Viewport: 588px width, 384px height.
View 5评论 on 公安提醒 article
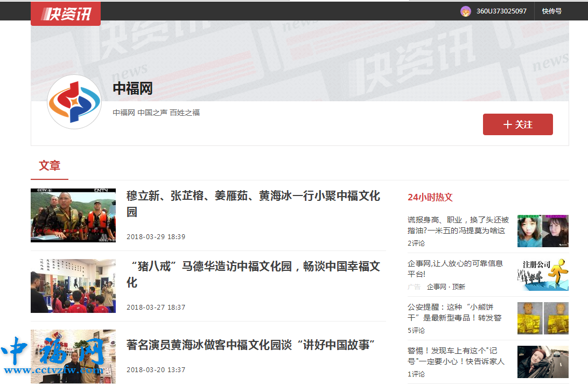point(416,330)
